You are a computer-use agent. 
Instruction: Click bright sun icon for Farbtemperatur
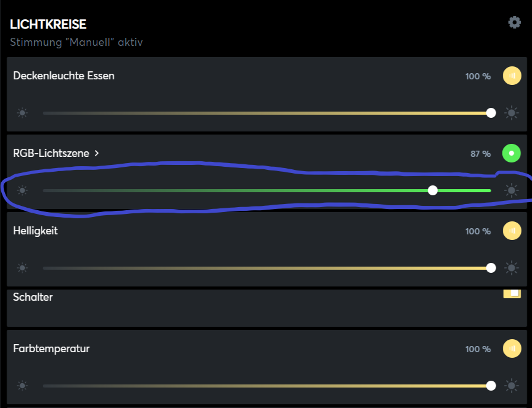511,386
